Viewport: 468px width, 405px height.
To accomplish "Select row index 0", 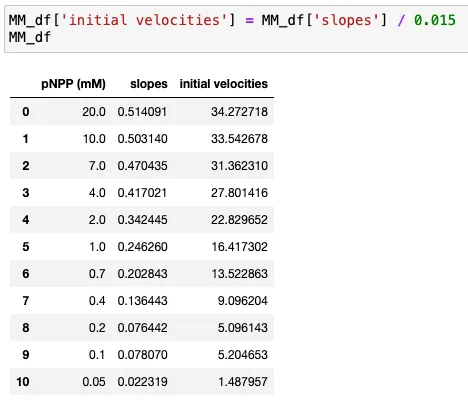I will click(26, 112).
